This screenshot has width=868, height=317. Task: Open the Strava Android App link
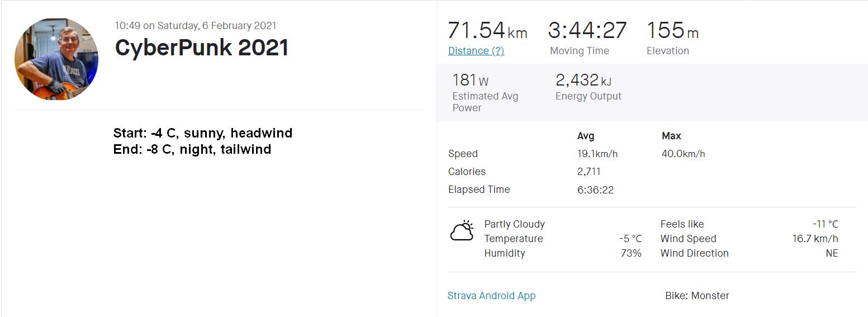(x=491, y=296)
